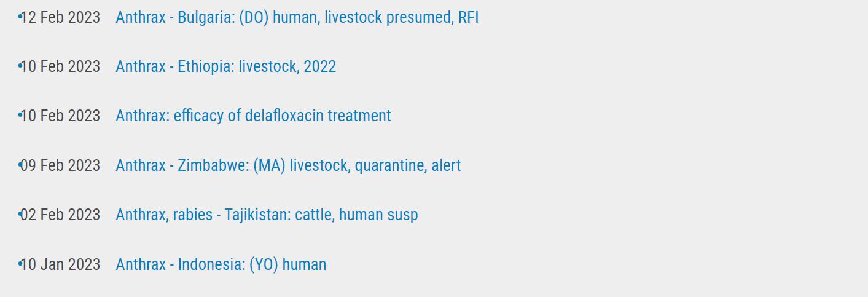The height and width of the screenshot is (297, 868).
Task: Click the bullet marker before 02 Feb 2023
Action: tap(20, 213)
